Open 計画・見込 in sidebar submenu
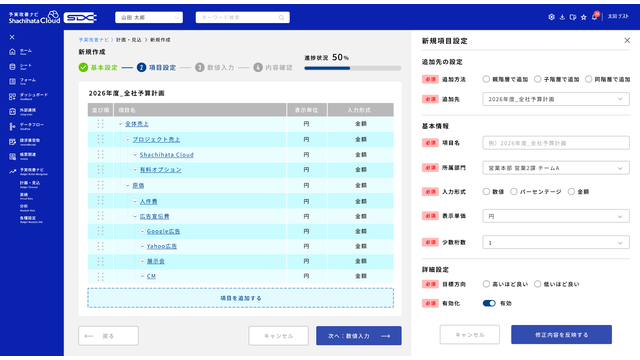Viewport: 640px width, 360px height. point(30,184)
